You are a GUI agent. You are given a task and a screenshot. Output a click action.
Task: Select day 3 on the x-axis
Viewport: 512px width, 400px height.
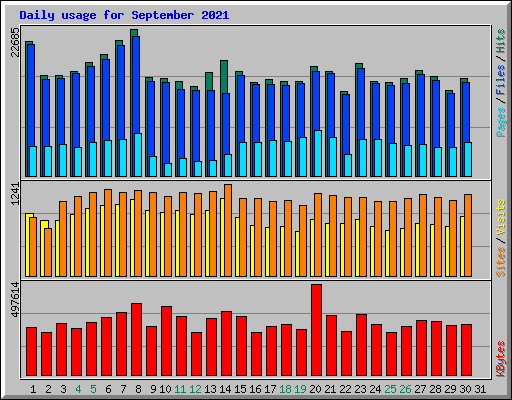coord(63,389)
